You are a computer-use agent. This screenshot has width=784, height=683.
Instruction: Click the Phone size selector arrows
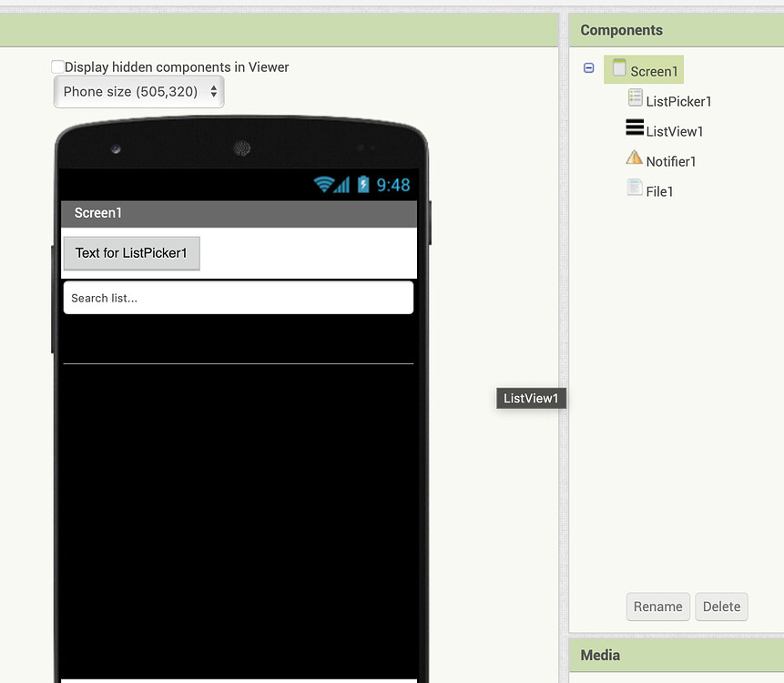pyautogui.click(x=211, y=91)
